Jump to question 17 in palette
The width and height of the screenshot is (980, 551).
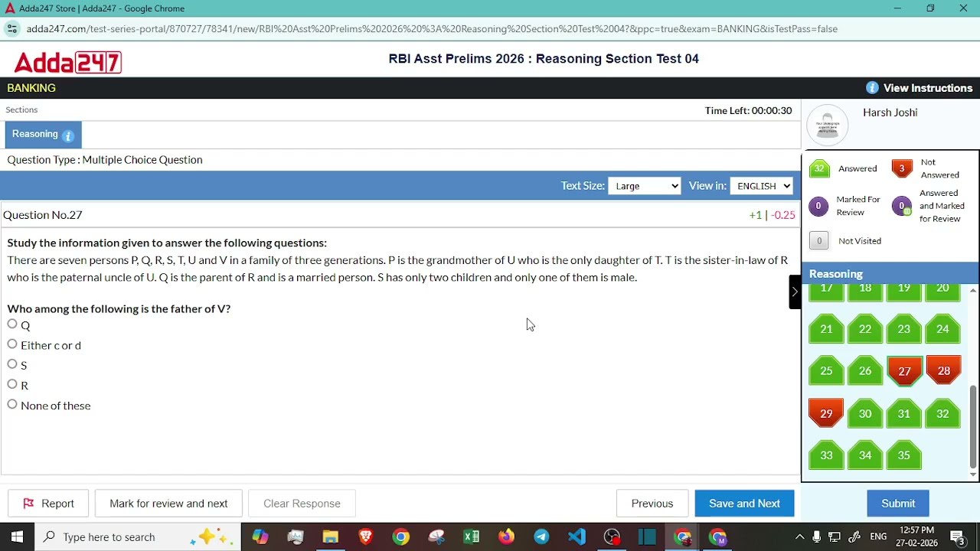tap(826, 290)
